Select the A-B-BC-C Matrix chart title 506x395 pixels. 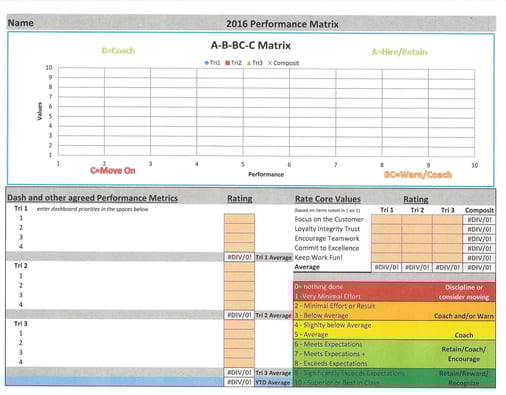251,45
